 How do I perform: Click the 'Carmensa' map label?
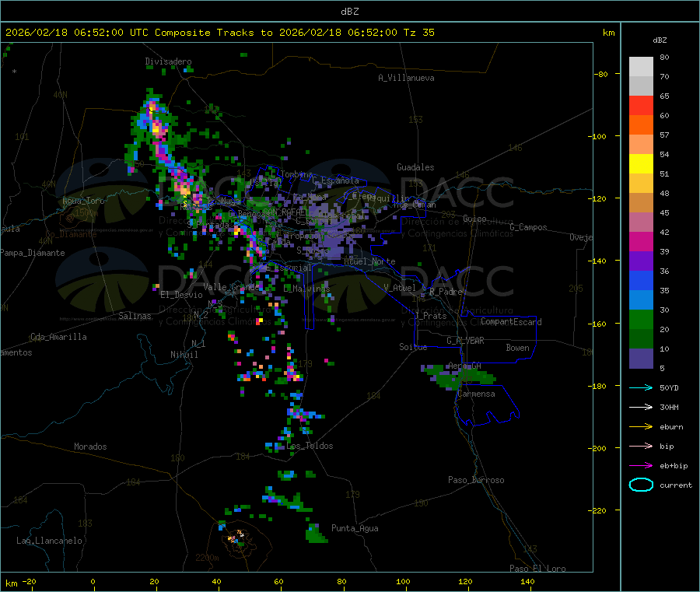[x=476, y=394]
